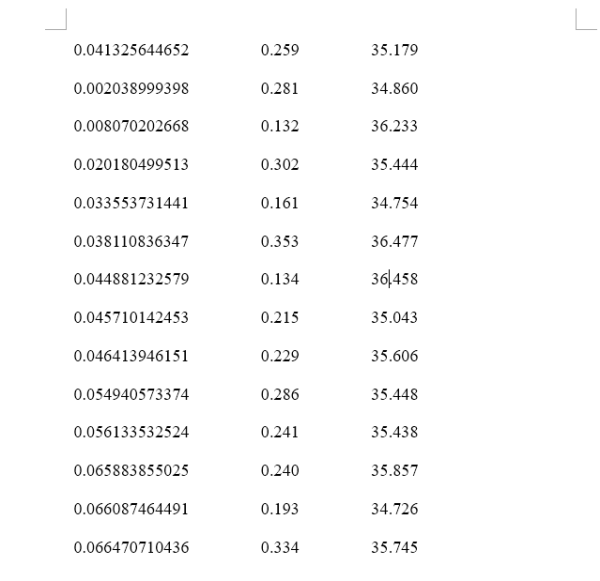The height and width of the screenshot is (581, 600).
Task: Put the cursor in 0.302
Action: (x=279, y=165)
